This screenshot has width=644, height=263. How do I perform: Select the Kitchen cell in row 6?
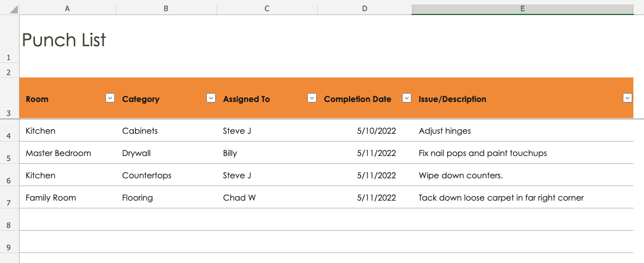click(67, 175)
